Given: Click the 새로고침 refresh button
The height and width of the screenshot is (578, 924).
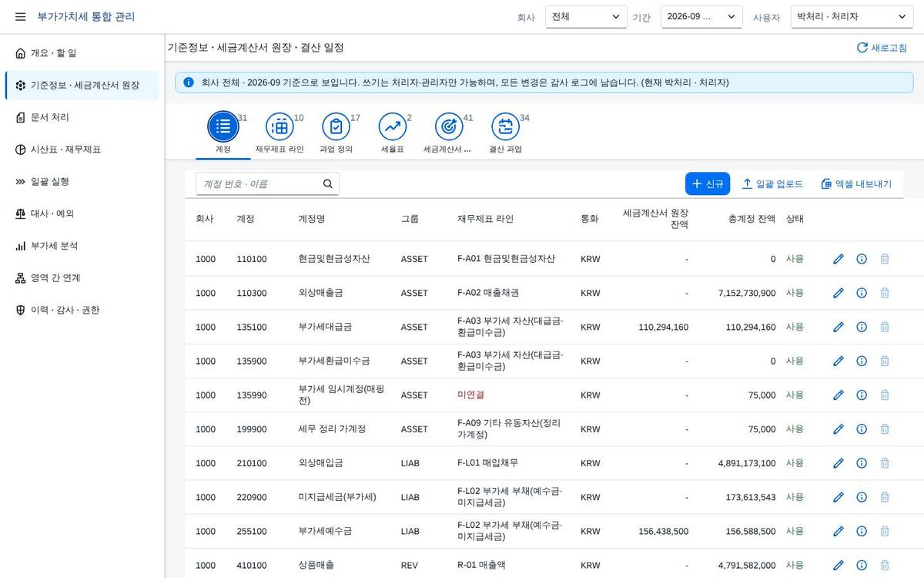Looking at the screenshot, I should (x=882, y=48).
